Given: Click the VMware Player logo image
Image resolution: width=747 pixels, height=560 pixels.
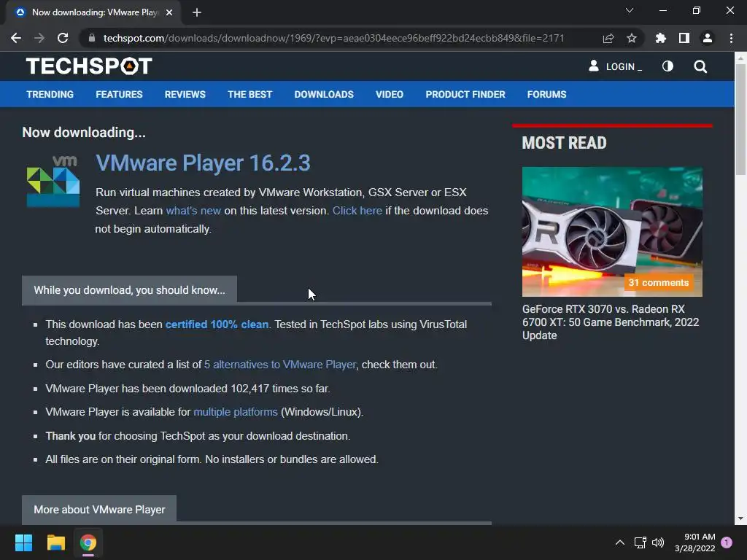Looking at the screenshot, I should point(53,181).
